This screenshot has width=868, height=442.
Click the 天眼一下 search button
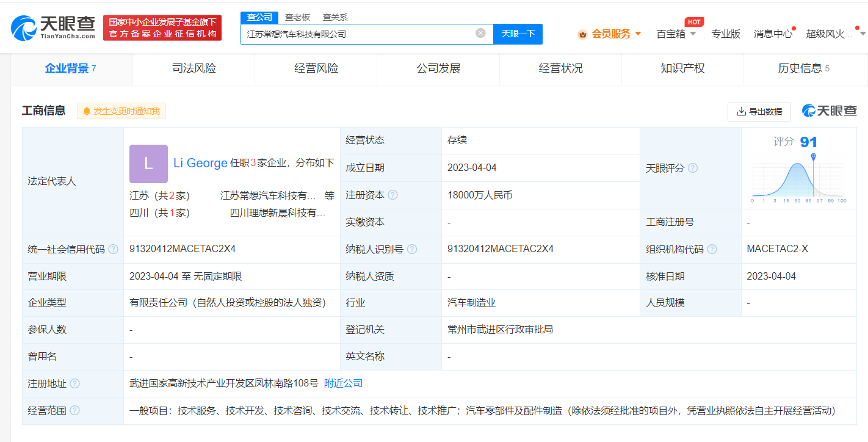[518, 34]
